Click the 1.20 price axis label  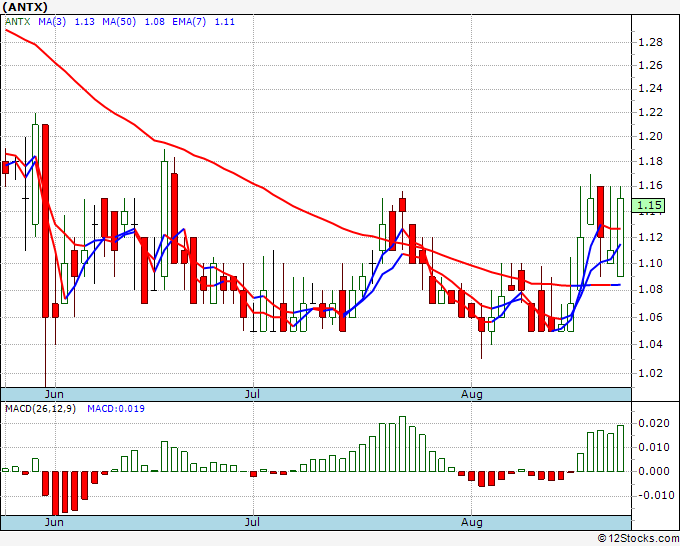coord(651,136)
